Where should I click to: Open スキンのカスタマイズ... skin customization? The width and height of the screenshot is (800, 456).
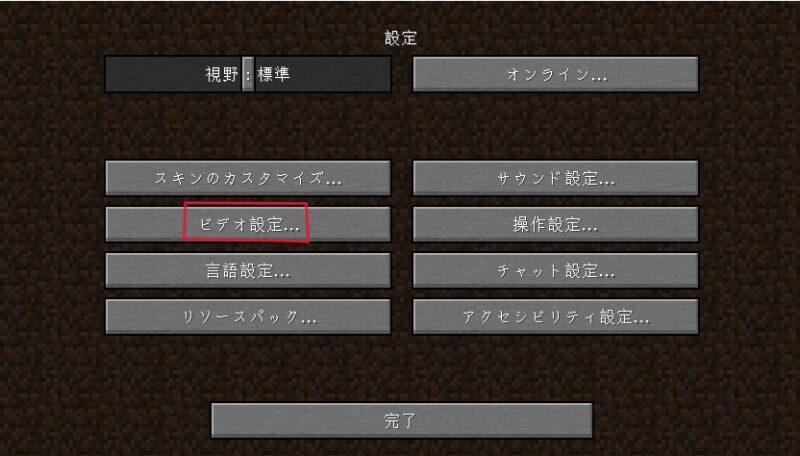click(248, 178)
